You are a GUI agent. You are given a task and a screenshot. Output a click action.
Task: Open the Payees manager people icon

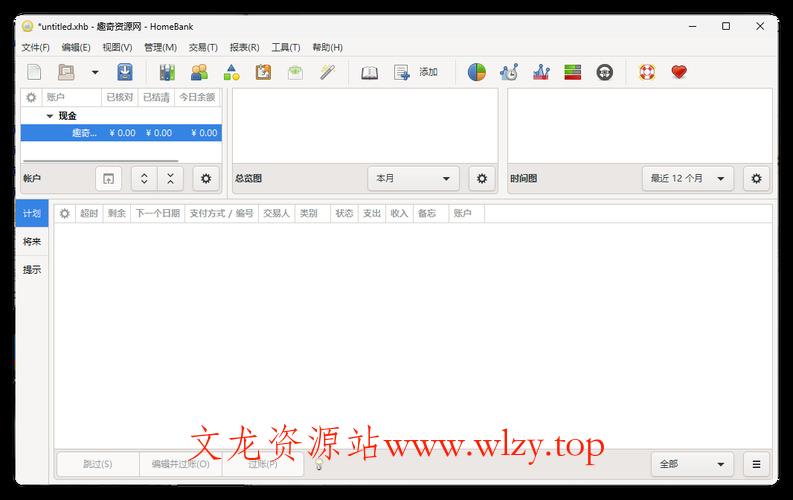pyautogui.click(x=199, y=72)
